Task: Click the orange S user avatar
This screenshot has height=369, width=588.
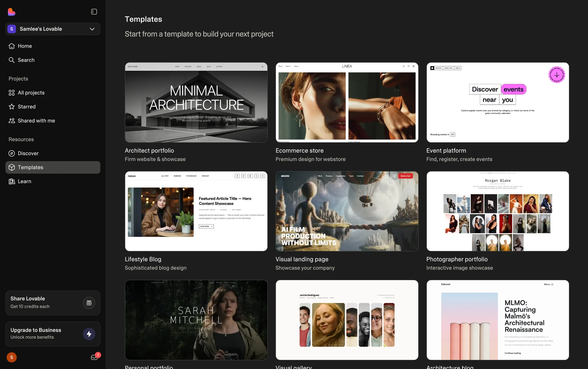Action: click(12, 357)
